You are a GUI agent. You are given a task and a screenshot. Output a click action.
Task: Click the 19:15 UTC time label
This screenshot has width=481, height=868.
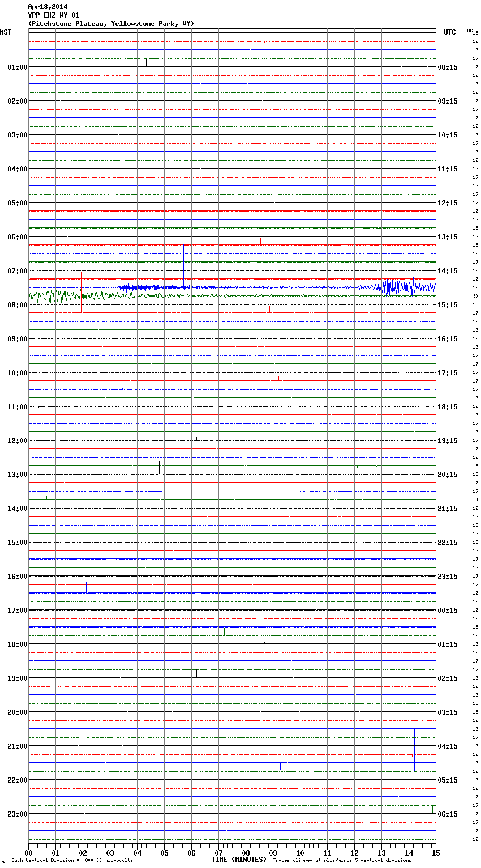pyautogui.click(x=448, y=441)
